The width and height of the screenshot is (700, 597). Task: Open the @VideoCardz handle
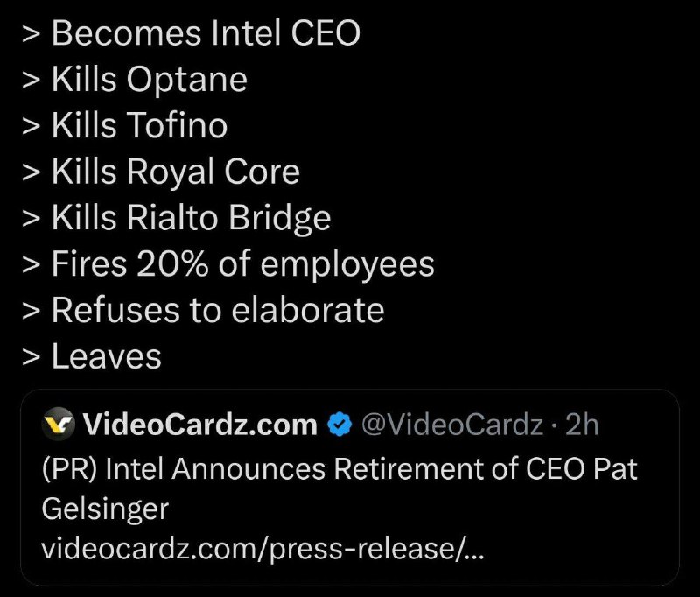pos(452,425)
